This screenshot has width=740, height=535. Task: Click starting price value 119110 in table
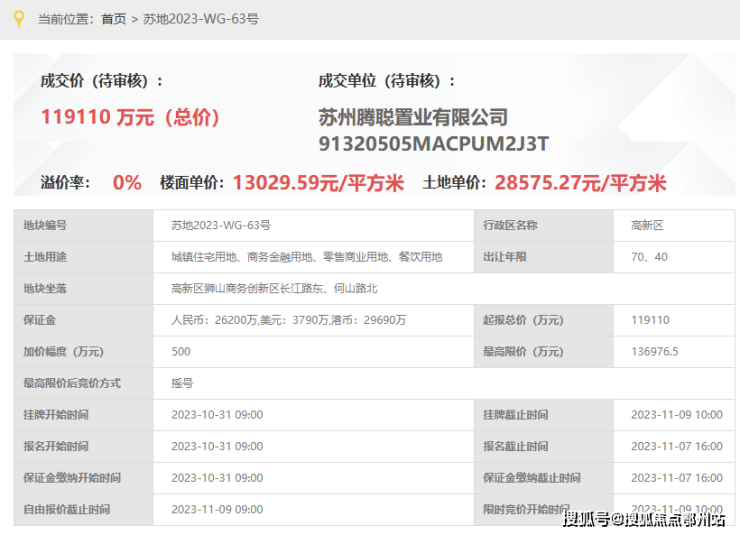click(x=650, y=320)
